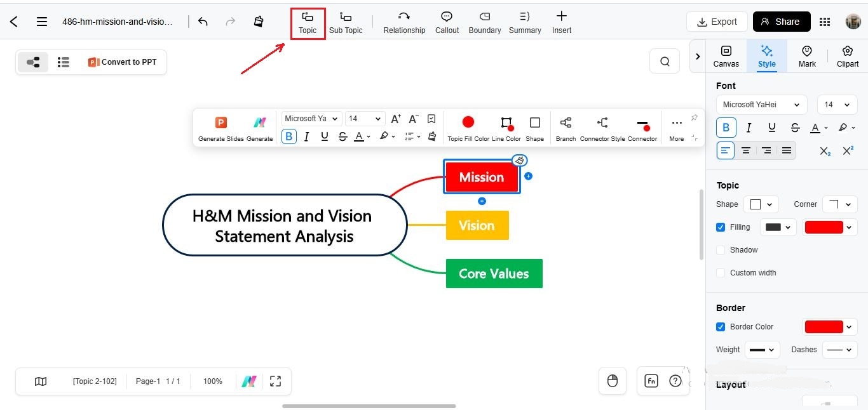Image resolution: width=868 pixels, height=410 pixels.
Task: Apply subscript formatting
Action: pyautogui.click(x=825, y=150)
